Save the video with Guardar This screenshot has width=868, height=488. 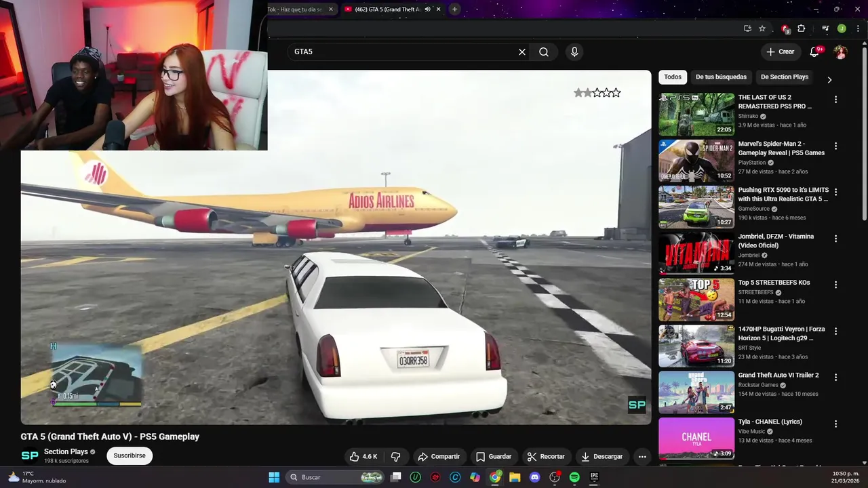click(x=493, y=456)
